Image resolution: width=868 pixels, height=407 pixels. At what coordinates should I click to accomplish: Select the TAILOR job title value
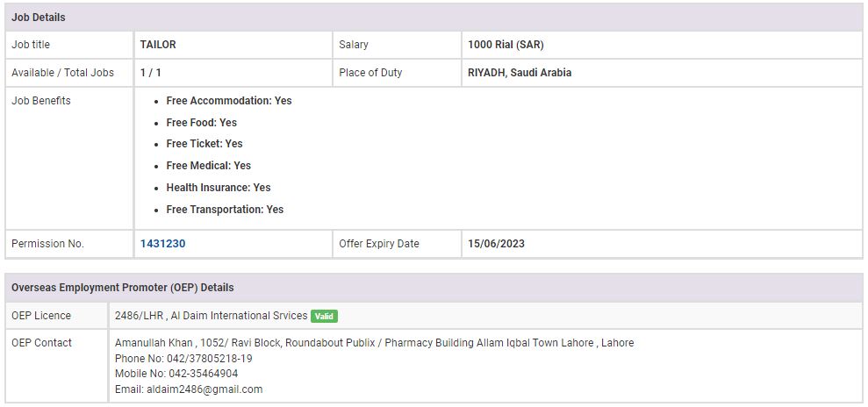[158, 45]
